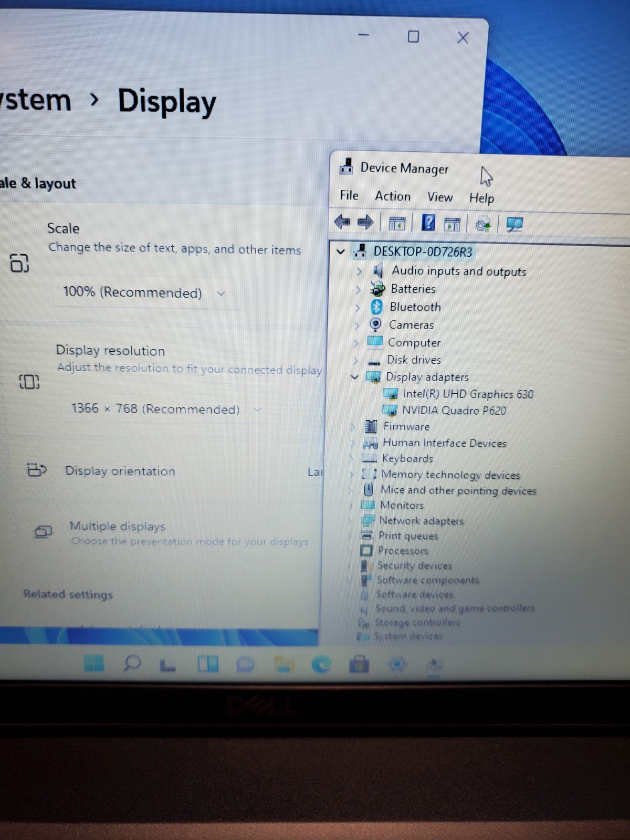Click the Multiple displays monitor icon

(43, 532)
